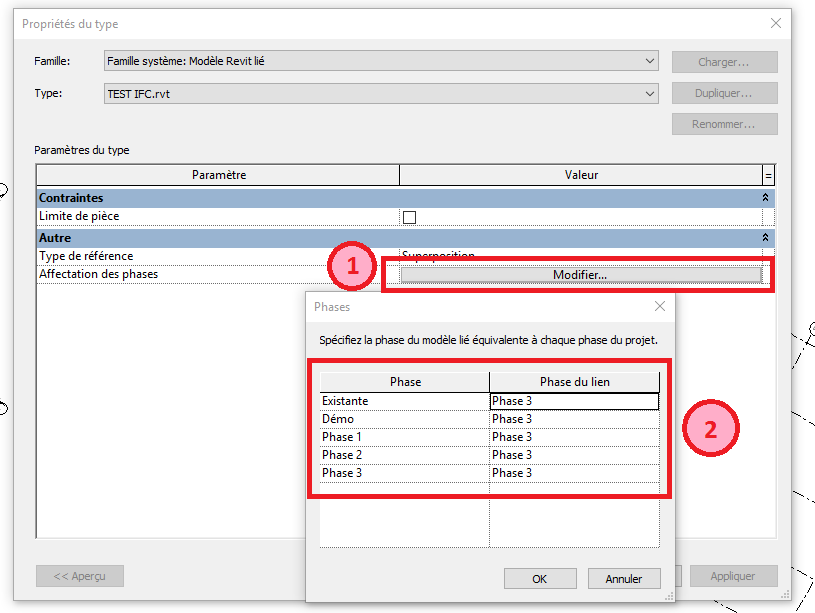
Task: Click the Aperçu preview button
Action: (79, 576)
